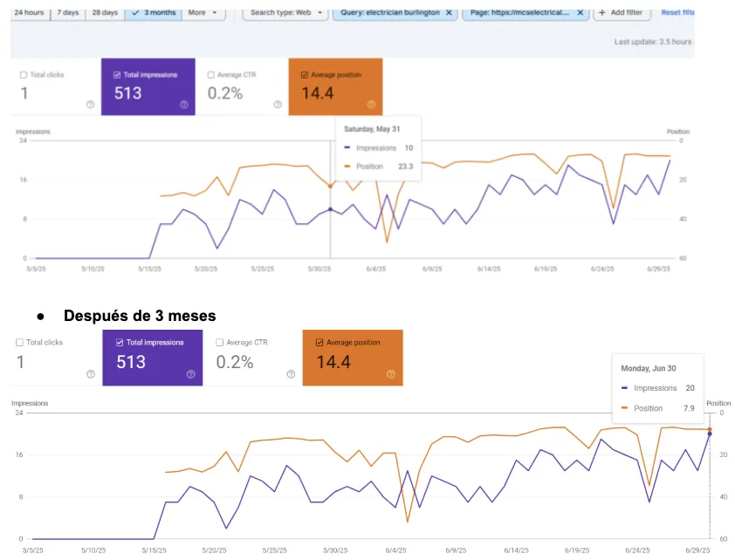The image size is (735, 560).
Task: Click the 7.9 position value in Jun 30 tooltip
Action: tap(689, 408)
